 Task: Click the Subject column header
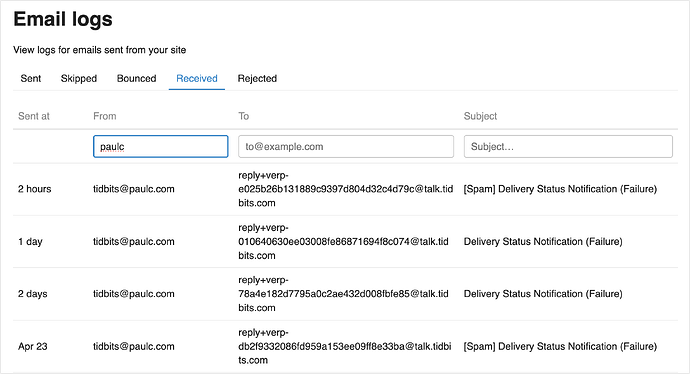coord(480,116)
